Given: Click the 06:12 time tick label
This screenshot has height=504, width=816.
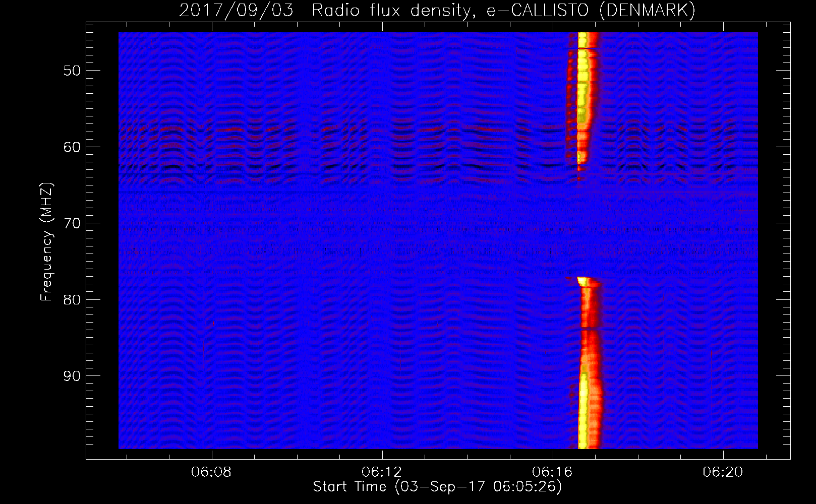Looking at the screenshot, I should 382,472.
